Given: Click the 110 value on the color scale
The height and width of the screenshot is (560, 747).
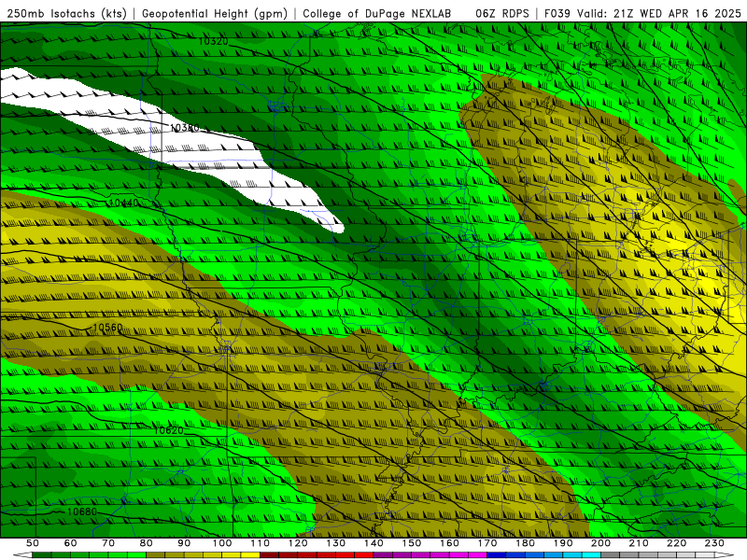Looking at the screenshot, I should [261, 543].
